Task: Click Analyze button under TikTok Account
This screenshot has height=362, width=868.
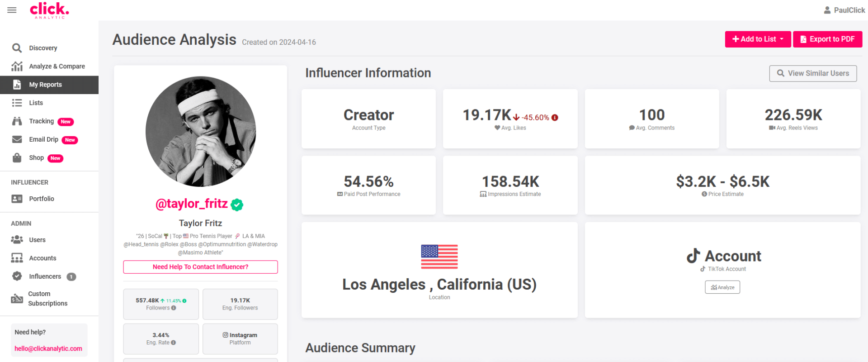Action: tap(722, 287)
